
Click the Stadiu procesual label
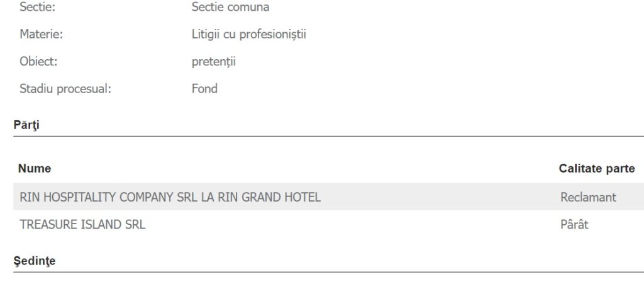pyautogui.click(x=65, y=89)
